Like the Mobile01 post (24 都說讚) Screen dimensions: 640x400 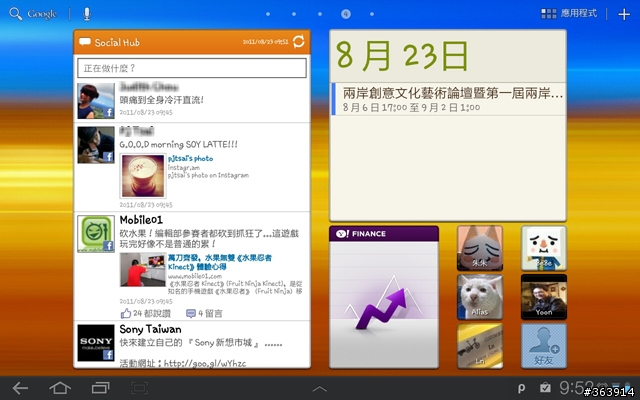[x=146, y=313]
